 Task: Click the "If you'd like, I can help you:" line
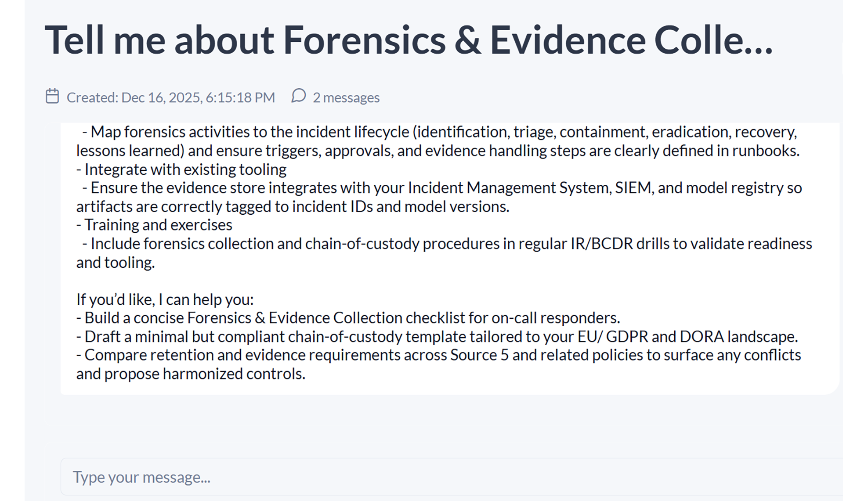point(165,299)
